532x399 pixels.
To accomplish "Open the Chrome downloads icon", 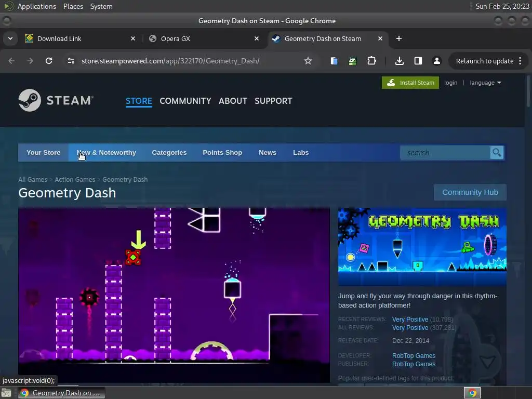I will (x=400, y=61).
